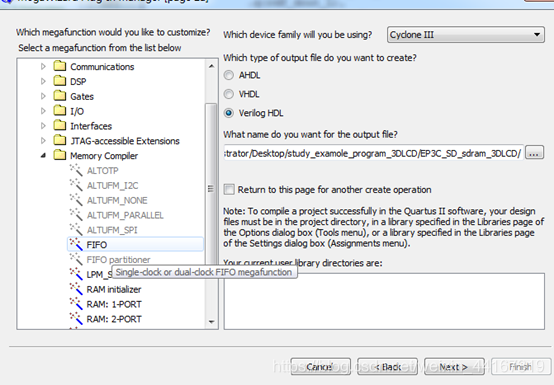This screenshot has height=385, width=554.
Task: Open the Cyclone III device family dropdown
Action: [466, 35]
